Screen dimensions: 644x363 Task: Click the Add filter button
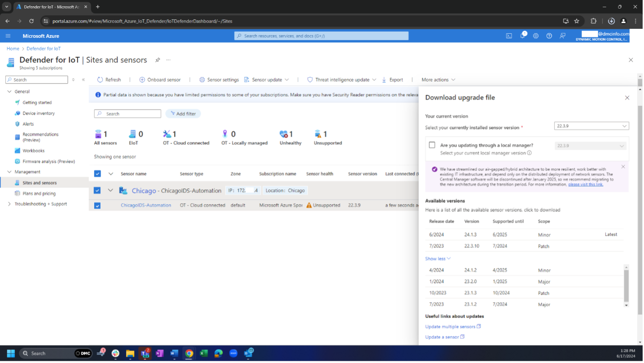pos(183,114)
